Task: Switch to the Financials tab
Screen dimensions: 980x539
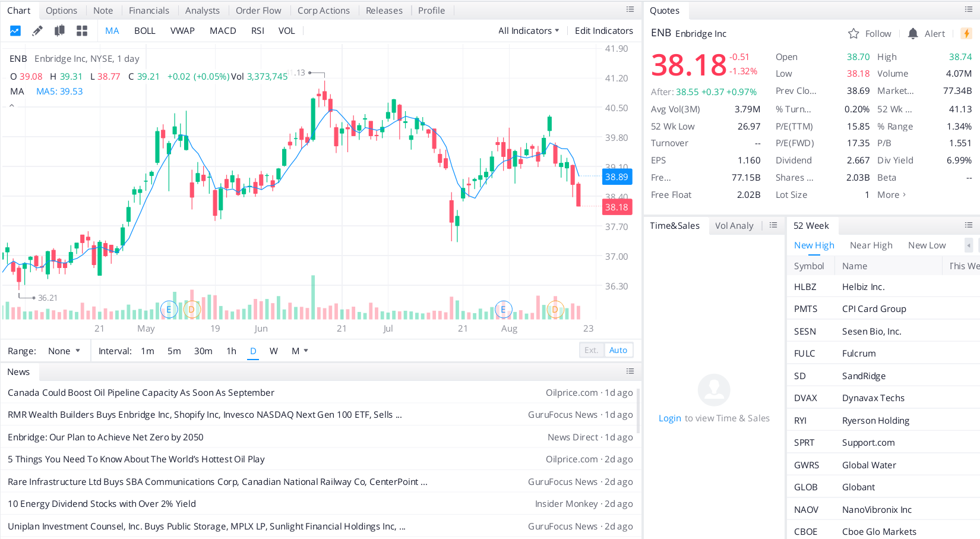Action: point(149,11)
